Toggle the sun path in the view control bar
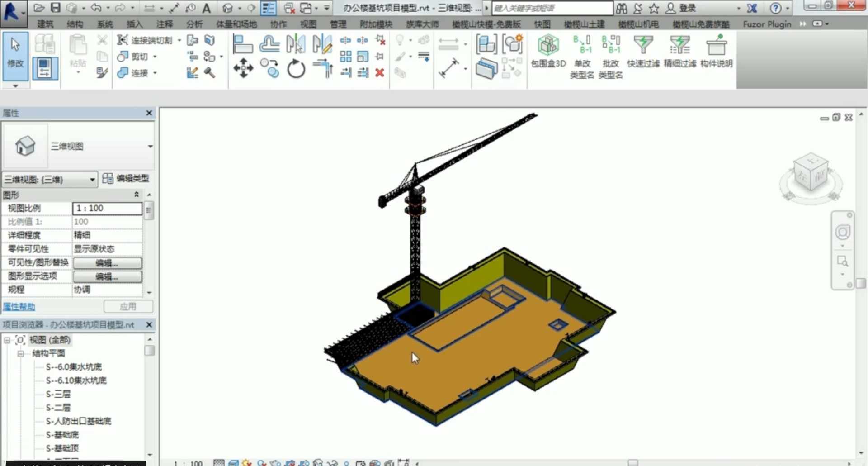The height and width of the screenshot is (466, 868). coord(246,463)
